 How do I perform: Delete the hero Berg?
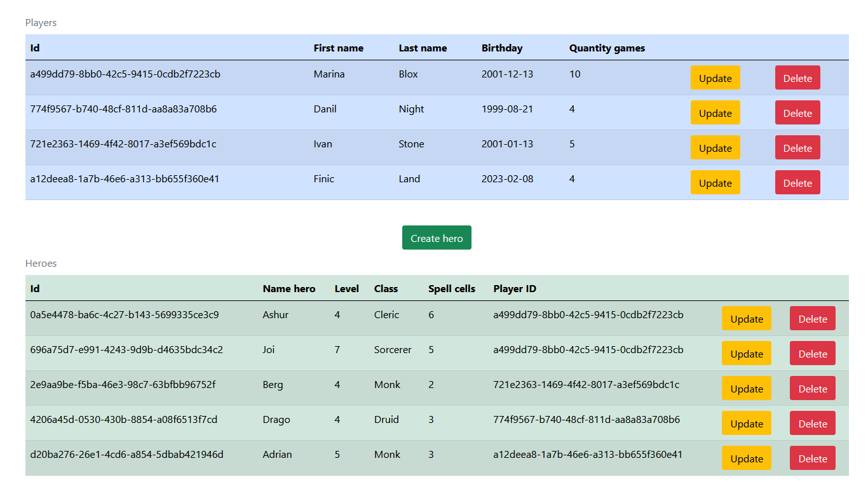point(812,388)
